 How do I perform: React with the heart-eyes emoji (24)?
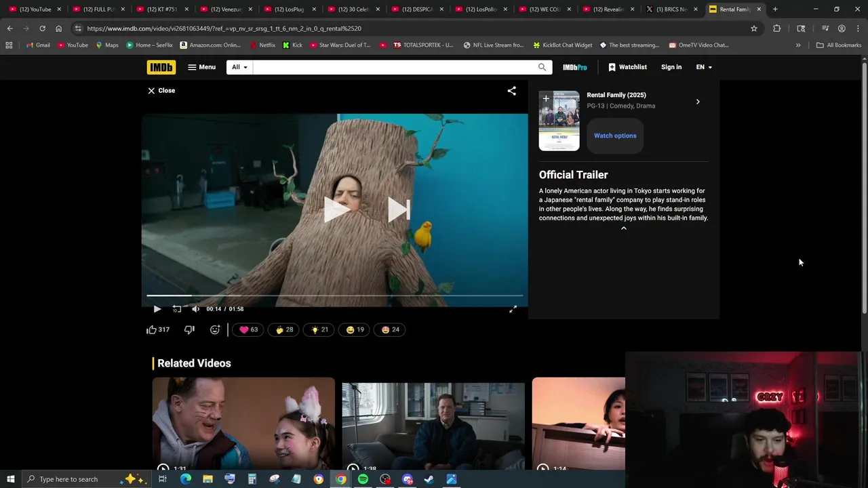click(390, 329)
